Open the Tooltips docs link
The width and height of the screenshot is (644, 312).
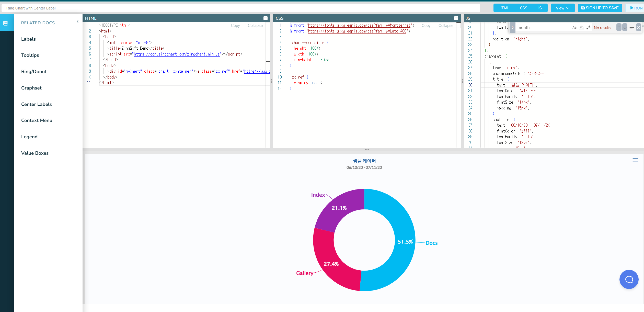(x=30, y=55)
